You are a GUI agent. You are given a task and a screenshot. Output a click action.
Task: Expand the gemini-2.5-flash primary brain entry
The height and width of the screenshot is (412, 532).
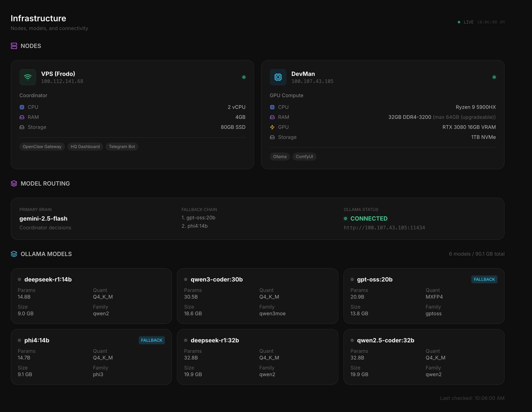click(x=43, y=219)
